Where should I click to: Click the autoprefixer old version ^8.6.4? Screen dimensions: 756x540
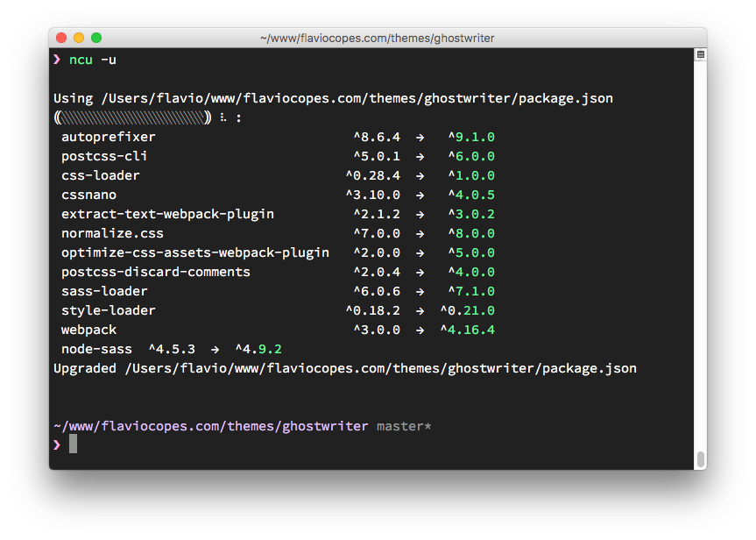click(377, 137)
